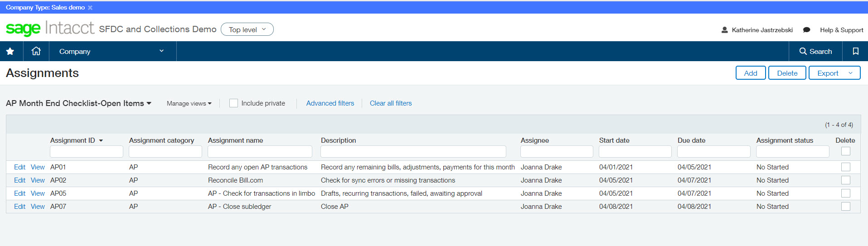Sort by Assignment ID column arrow

click(101, 141)
